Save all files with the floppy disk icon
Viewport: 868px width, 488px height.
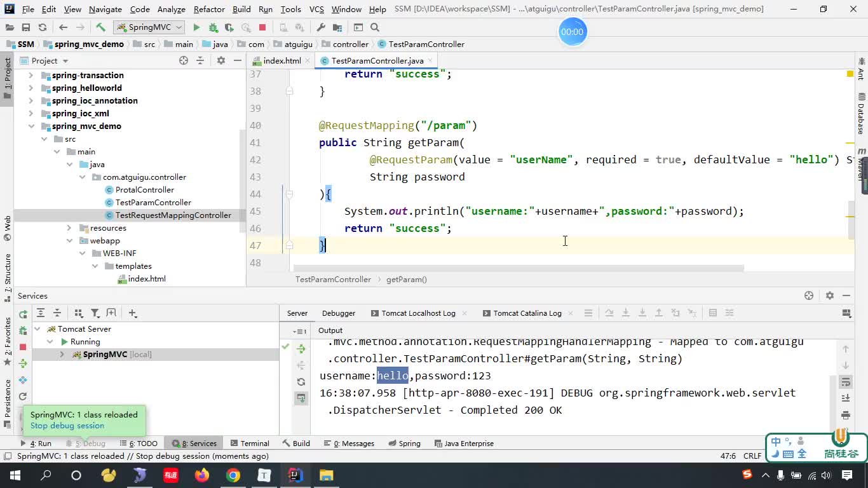tap(26, 27)
